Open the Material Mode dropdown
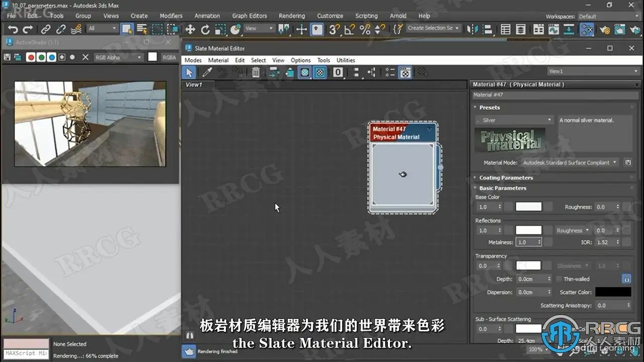644x362 pixels. [x=570, y=162]
